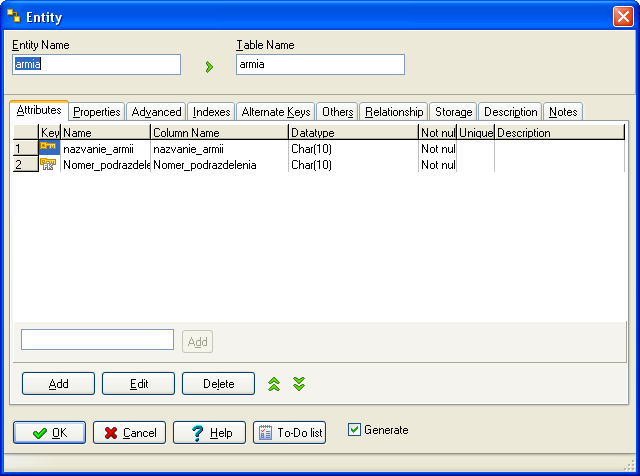Toggle the Generate checkbox
Viewport: 640px width, 476px height.
click(354, 429)
